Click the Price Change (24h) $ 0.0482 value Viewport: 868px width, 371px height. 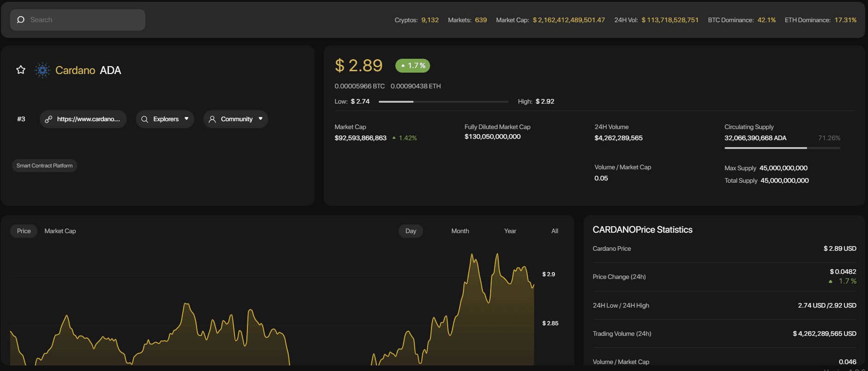pos(843,272)
